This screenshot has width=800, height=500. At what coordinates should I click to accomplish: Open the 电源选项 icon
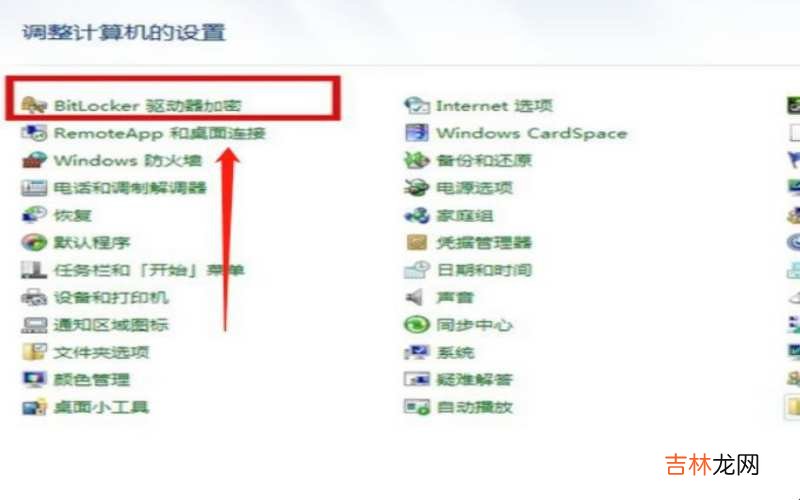click(x=417, y=188)
